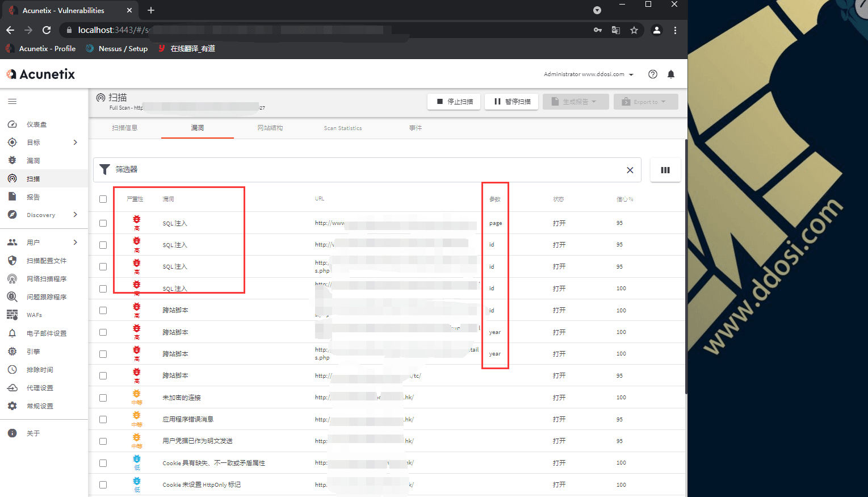Expand the 目标 sidebar submenu arrow
Viewport: 868px width, 497px height.
(x=76, y=143)
